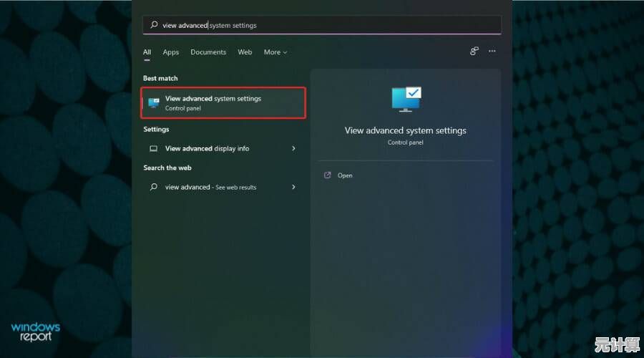The width and height of the screenshot is (644, 358).
Task: Select the All filter tab
Action: click(x=147, y=52)
